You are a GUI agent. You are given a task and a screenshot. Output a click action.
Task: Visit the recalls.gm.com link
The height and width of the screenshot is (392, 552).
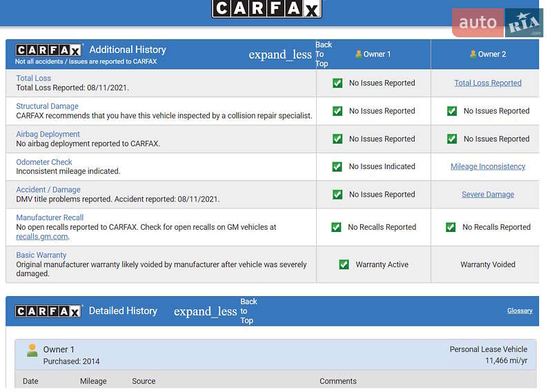[x=42, y=237]
